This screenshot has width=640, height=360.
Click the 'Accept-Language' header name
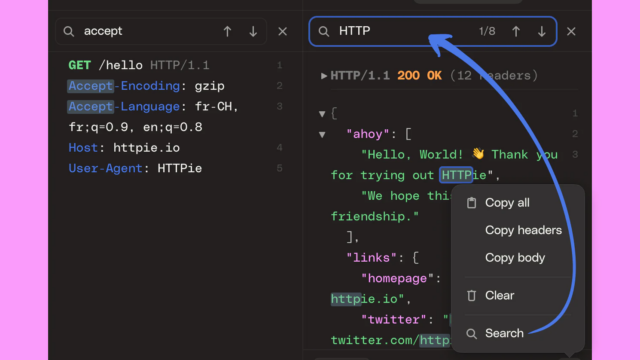click(x=124, y=107)
